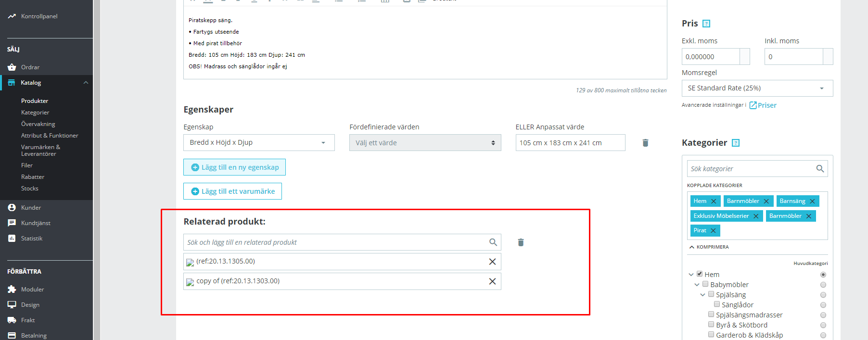This screenshot has height=340, width=868.
Task: Delete the Bredd x Höjd x Djup feature
Action: 646,143
